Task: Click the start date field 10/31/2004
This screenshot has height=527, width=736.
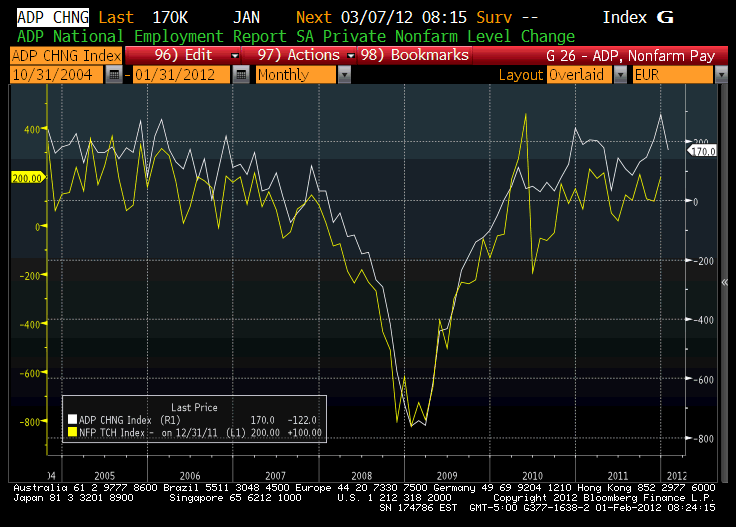Action: click(x=56, y=75)
